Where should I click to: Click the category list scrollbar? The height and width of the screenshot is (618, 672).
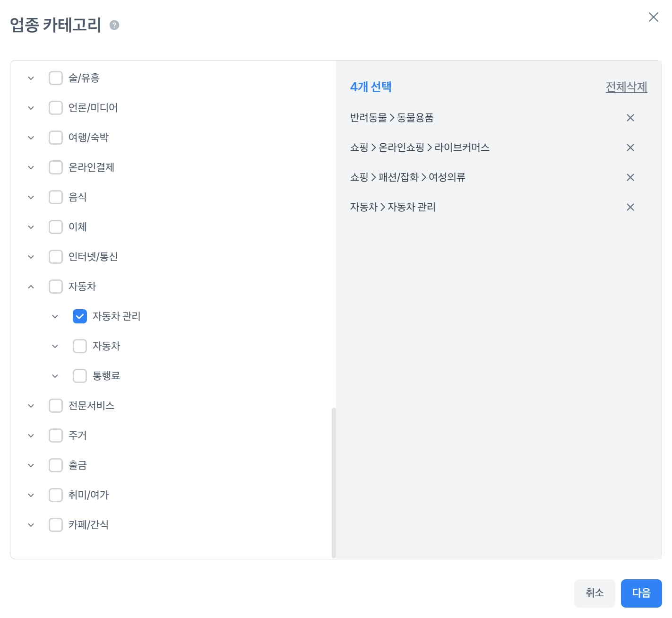pyautogui.click(x=334, y=482)
